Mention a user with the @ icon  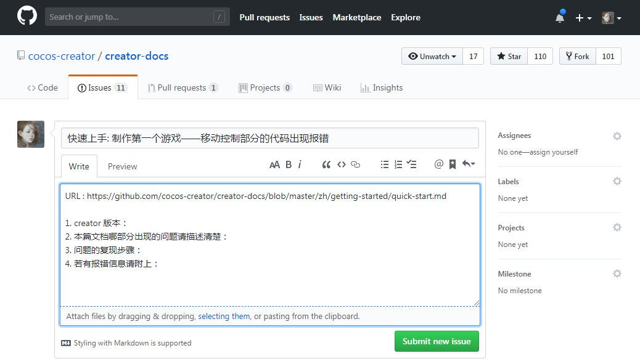[x=439, y=164]
